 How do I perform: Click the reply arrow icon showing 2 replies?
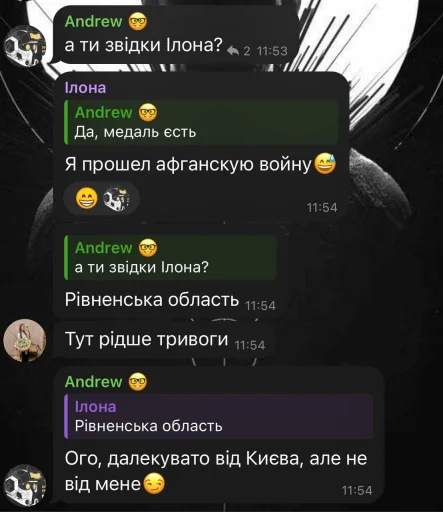click(x=233, y=51)
